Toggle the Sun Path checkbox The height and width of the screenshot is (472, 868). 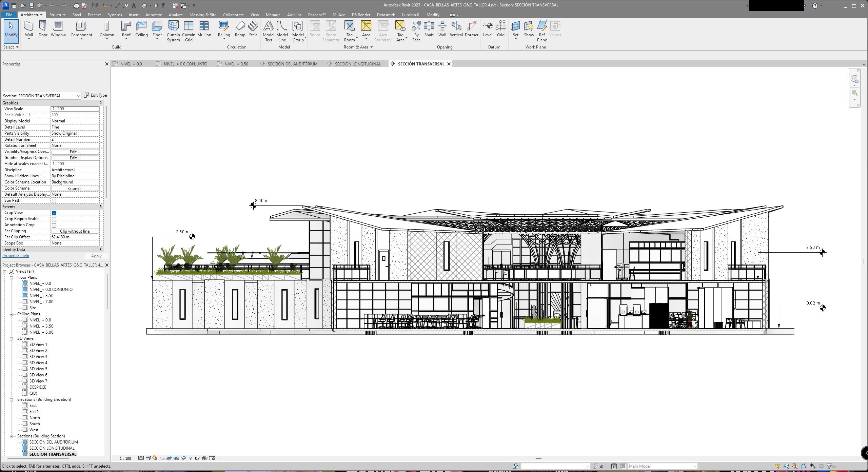[x=54, y=201]
